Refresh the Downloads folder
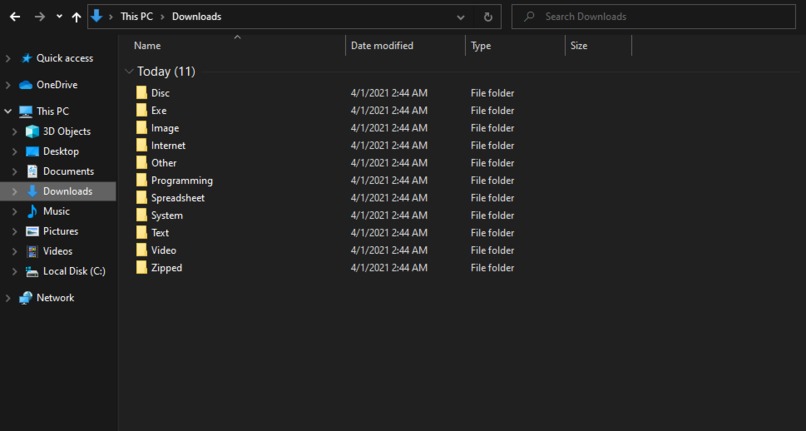 tap(488, 17)
